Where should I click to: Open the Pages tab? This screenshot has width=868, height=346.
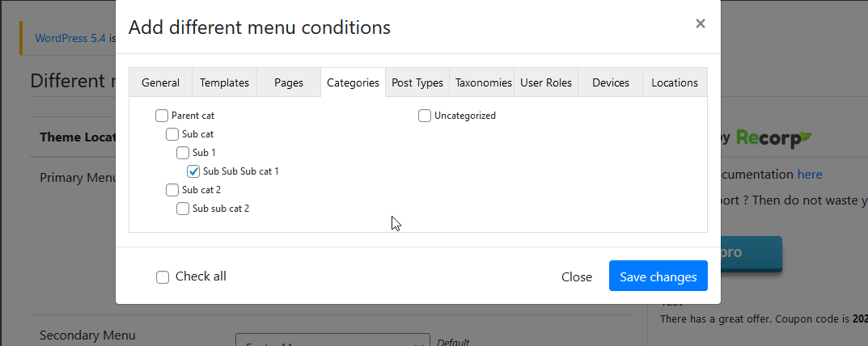click(289, 82)
